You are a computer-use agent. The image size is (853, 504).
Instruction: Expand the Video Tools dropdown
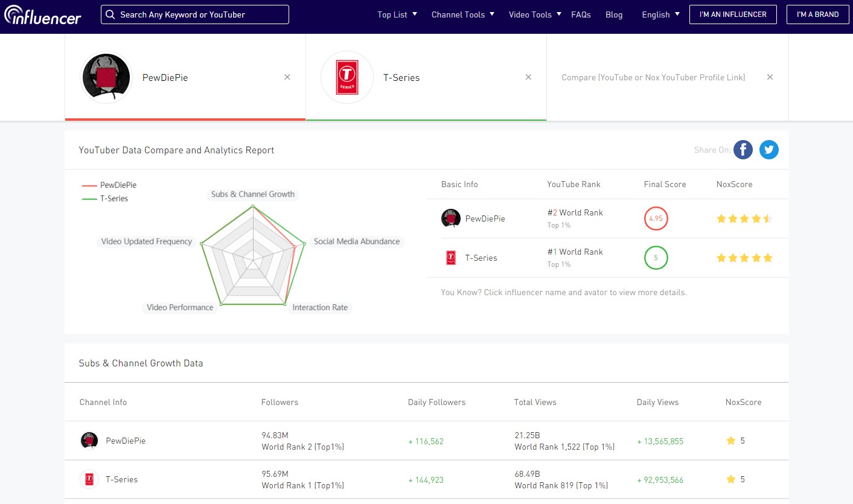point(535,14)
